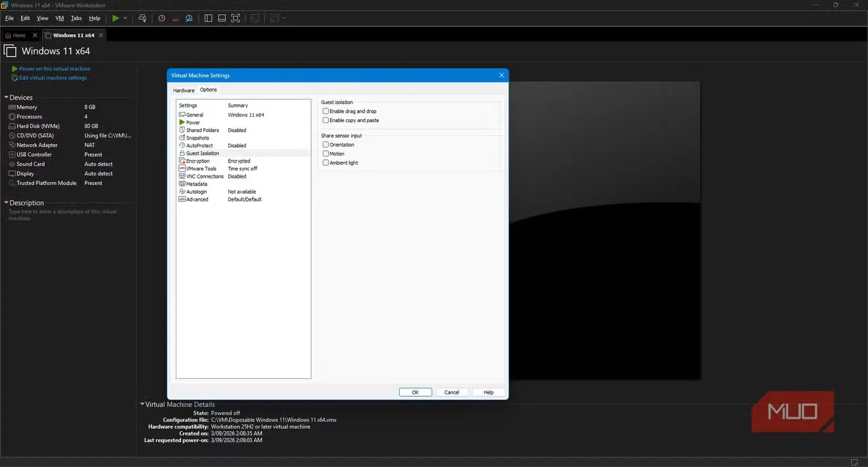Take a snapshot using the toolbar clock icon
The width and height of the screenshot is (868, 467).
pyautogui.click(x=162, y=18)
